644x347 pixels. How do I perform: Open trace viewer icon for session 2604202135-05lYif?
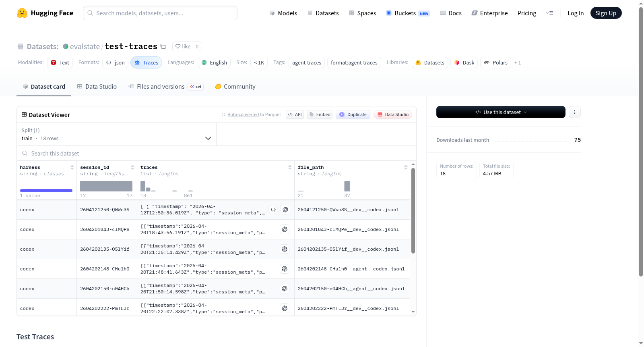(x=285, y=249)
